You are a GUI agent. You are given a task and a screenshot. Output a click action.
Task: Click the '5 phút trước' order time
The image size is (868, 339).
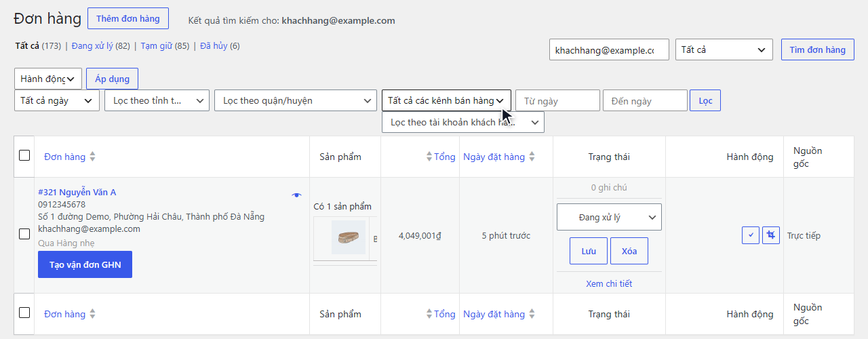pyautogui.click(x=506, y=235)
